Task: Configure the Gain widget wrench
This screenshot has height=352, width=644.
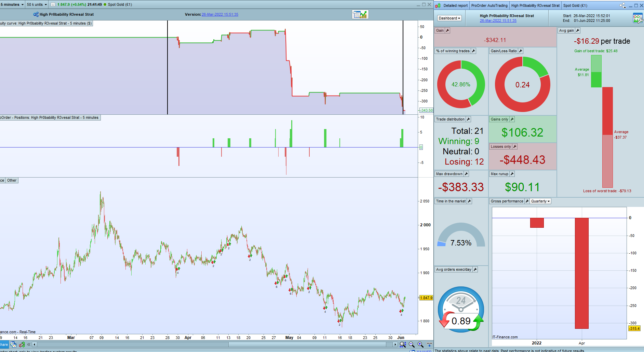Action: (447, 30)
